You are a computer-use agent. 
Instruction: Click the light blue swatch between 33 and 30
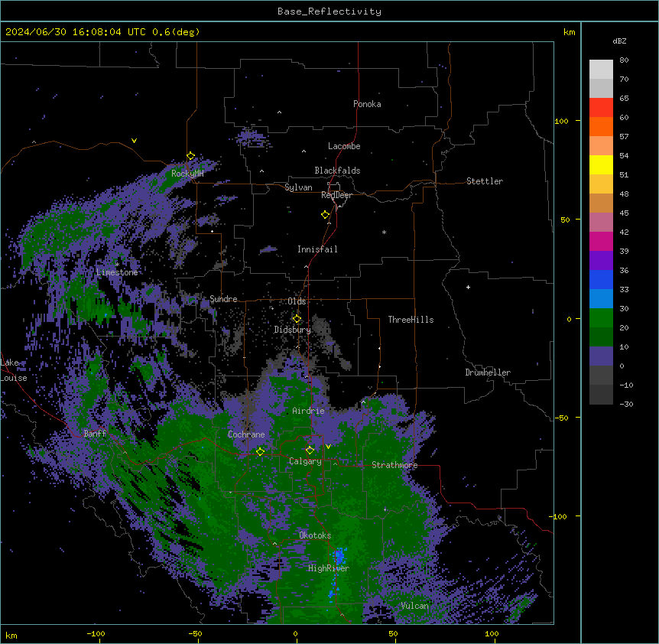tap(601, 298)
